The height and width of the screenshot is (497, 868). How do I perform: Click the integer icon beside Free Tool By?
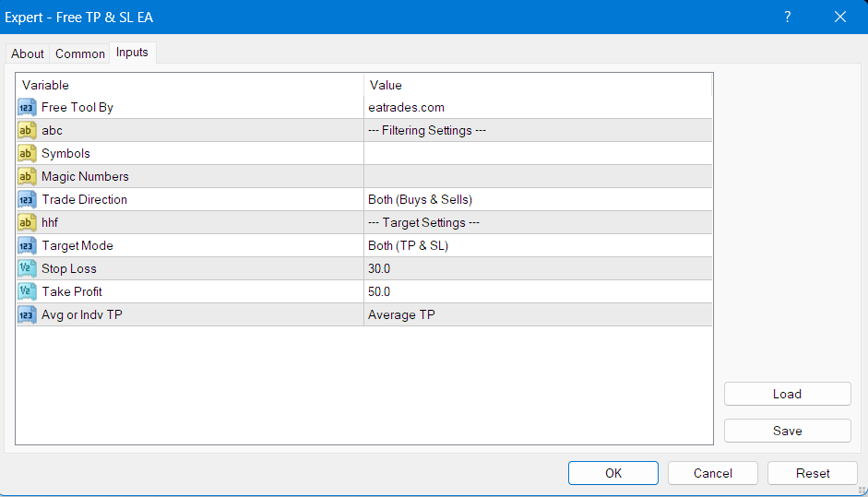27,107
